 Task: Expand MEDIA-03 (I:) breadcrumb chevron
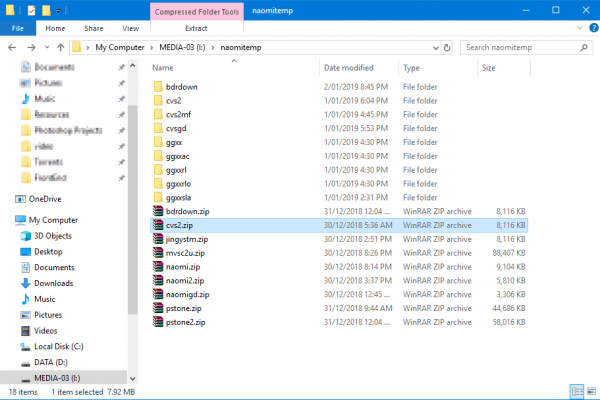tap(213, 47)
